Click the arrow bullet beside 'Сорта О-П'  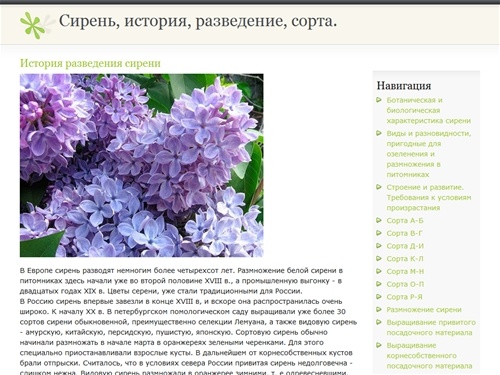(379, 284)
